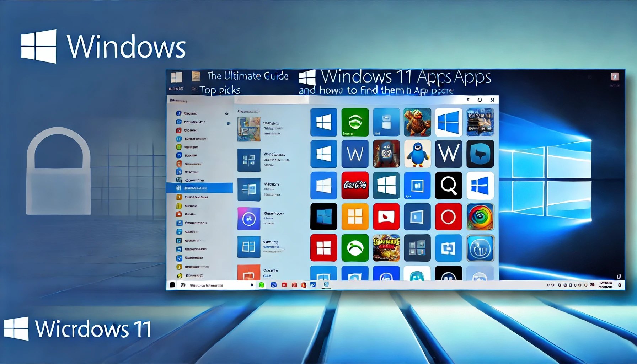Open the colorful rainbow swirl app tile
The width and height of the screenshot is (637, 364).
coord(480,217)
